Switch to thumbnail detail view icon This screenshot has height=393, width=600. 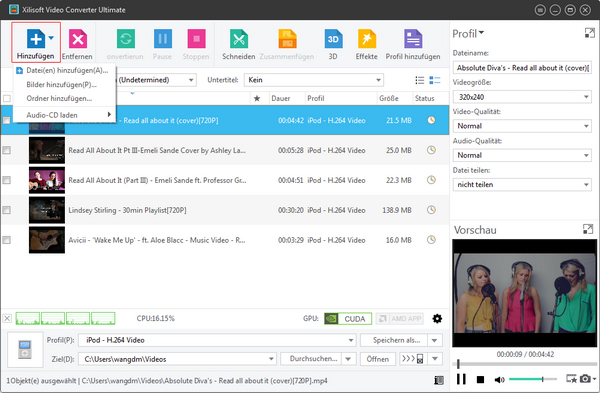435,80
